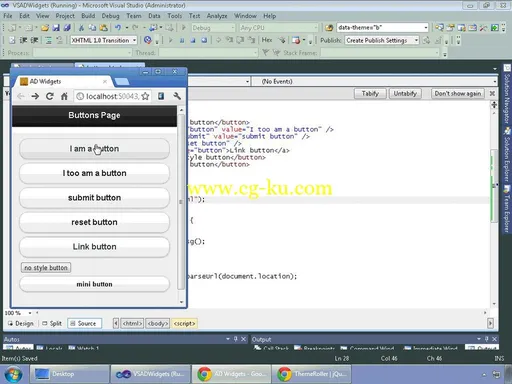Switch to ThemeRoller Chrome taskbar window
512x384 pixels.
(x=312, y=374)
